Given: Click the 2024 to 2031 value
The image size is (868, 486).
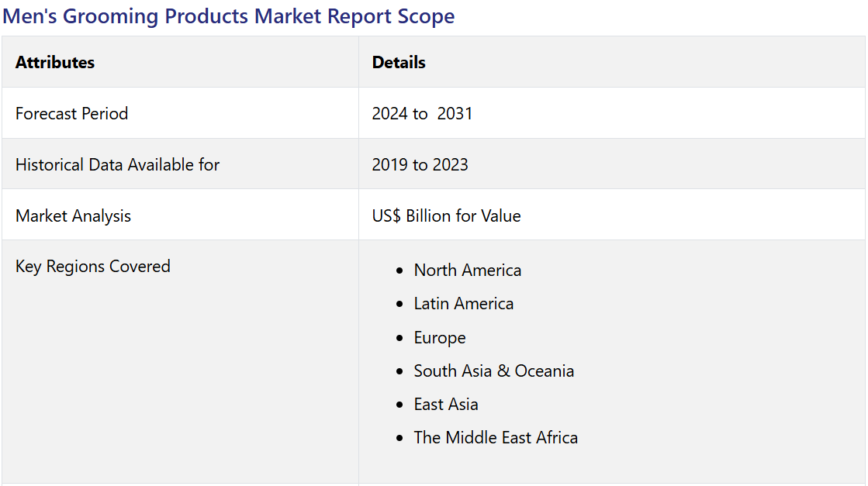Looking at the screenshot, I should [x=422, y=114].
